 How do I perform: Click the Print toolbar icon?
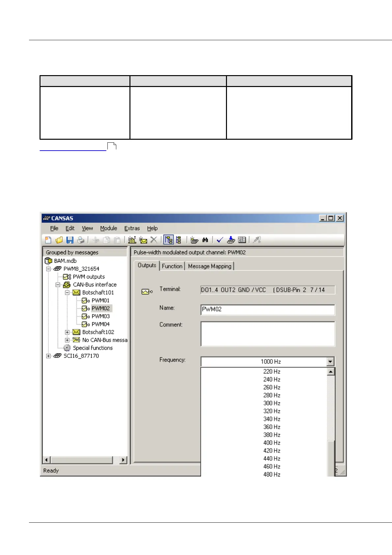pyautogui.click(x=81, y=240)
